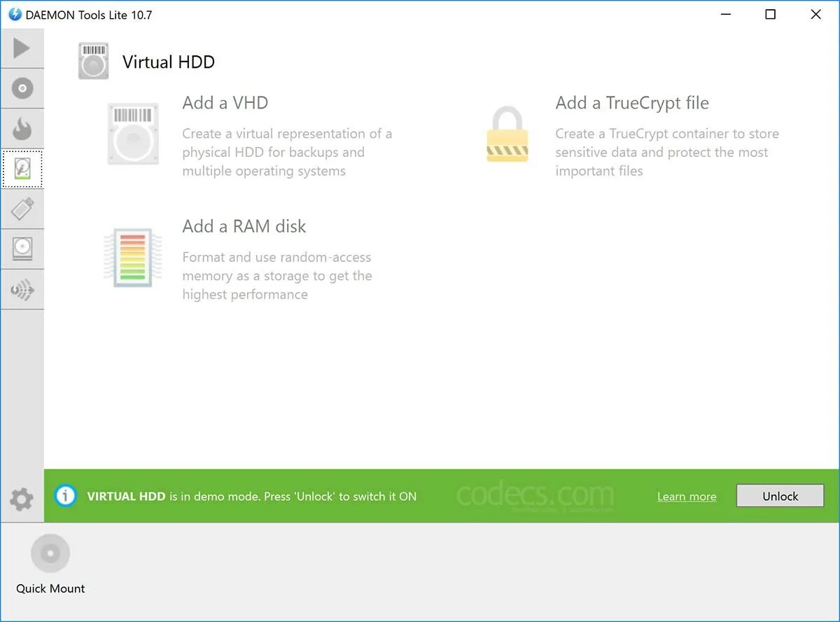Click the 'is in demo mode' banner message

point(252,496)
